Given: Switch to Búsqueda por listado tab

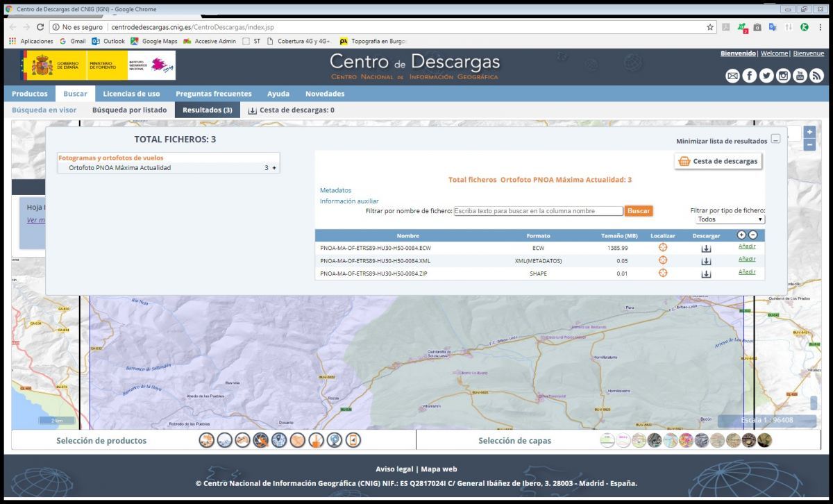Looking at the screenshot, I should point(129,110).
